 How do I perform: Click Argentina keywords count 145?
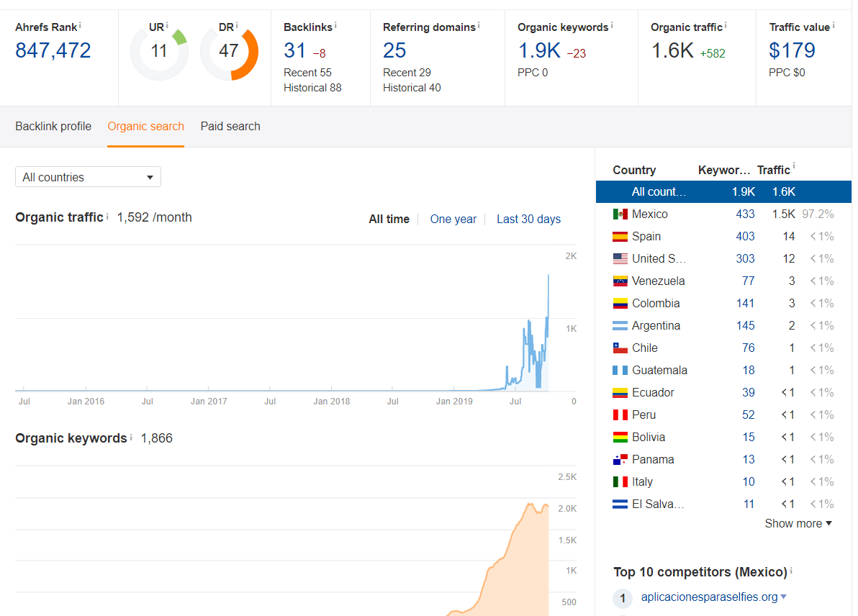pyautogui.click(x=745, y=325)
